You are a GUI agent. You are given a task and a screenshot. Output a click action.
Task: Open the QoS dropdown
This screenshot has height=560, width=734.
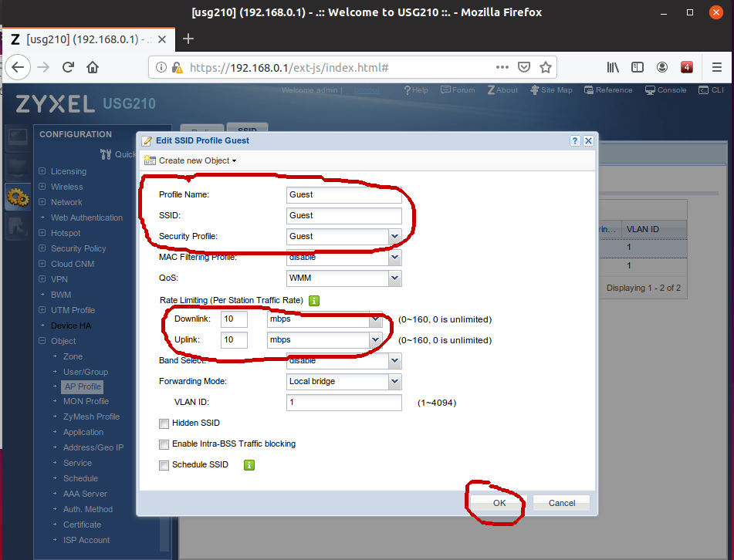(x=394, y=278)
